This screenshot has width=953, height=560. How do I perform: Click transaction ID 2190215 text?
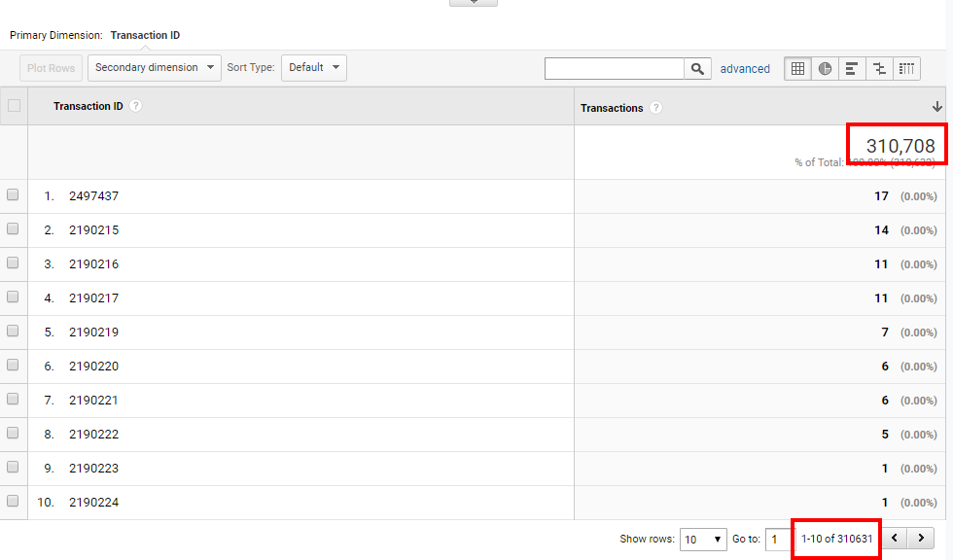click(93, 230)
